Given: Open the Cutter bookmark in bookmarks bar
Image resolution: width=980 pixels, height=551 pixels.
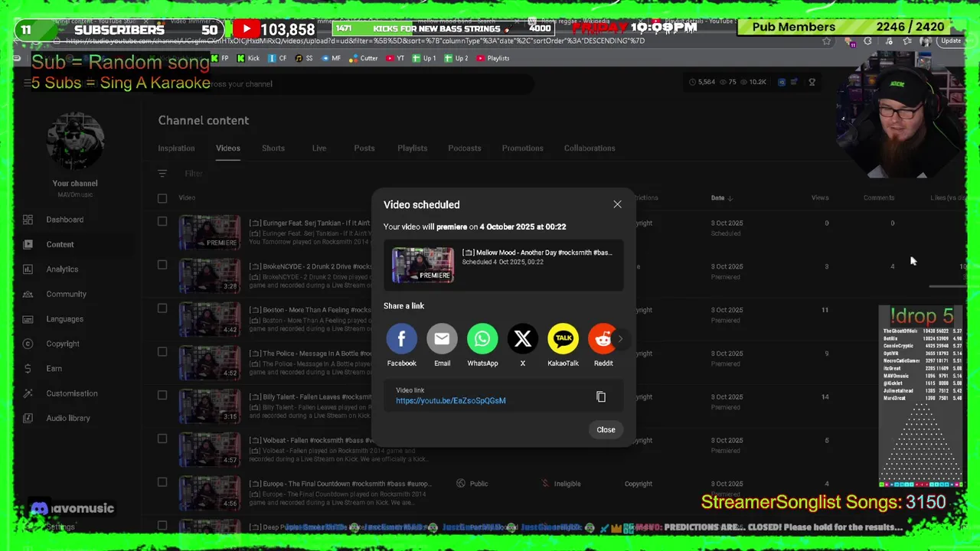Looking at the screenshot, I should (363, 58).
